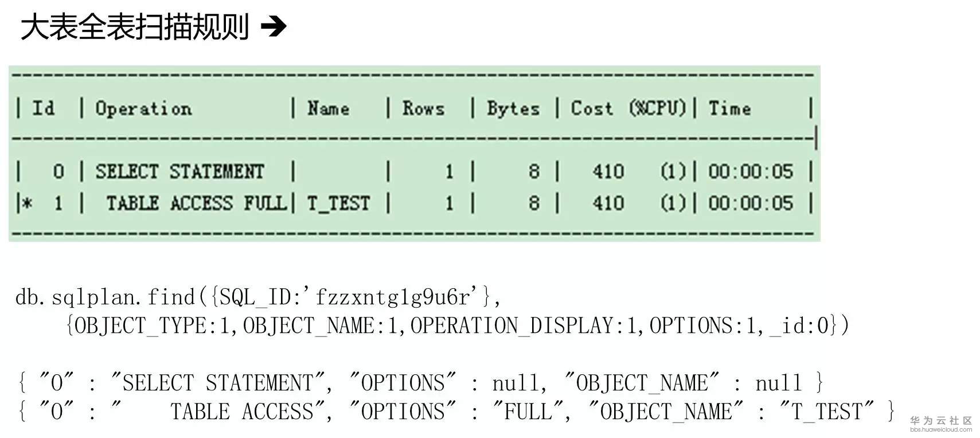Image resolution: width=980 pixels, height=438 pixels.
Task: Select the Name column header
Action: click(x=328, y=108)
